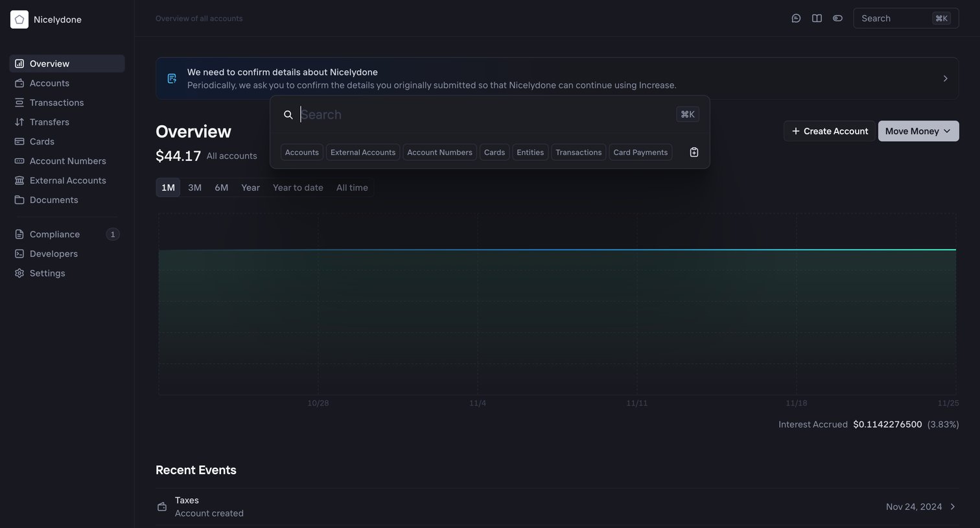Select the Year to date tab
Viewport: 980px width, 528px height.
(297, 187)
